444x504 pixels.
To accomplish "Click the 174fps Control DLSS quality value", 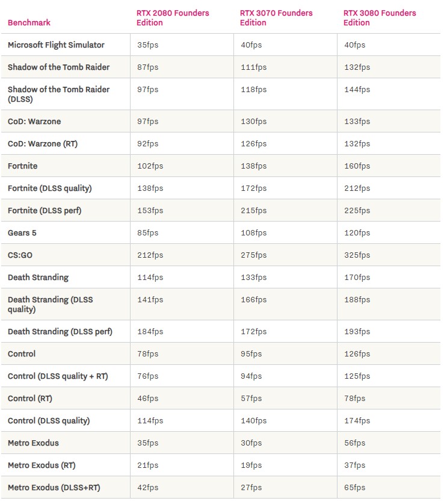I will tap(357, 421).
